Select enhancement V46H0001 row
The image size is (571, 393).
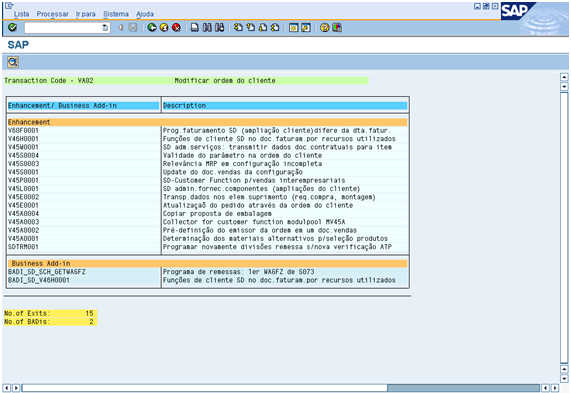tap(208, 139)
